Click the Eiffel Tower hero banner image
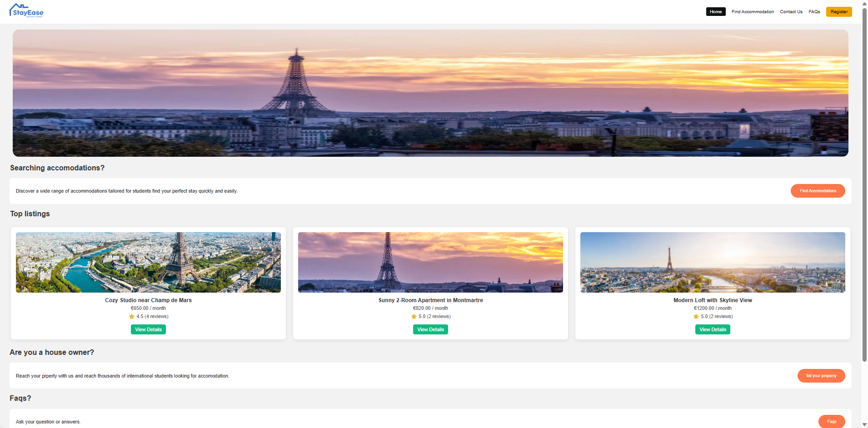Screen dimensions: 868x428 (x=430, y=93)
